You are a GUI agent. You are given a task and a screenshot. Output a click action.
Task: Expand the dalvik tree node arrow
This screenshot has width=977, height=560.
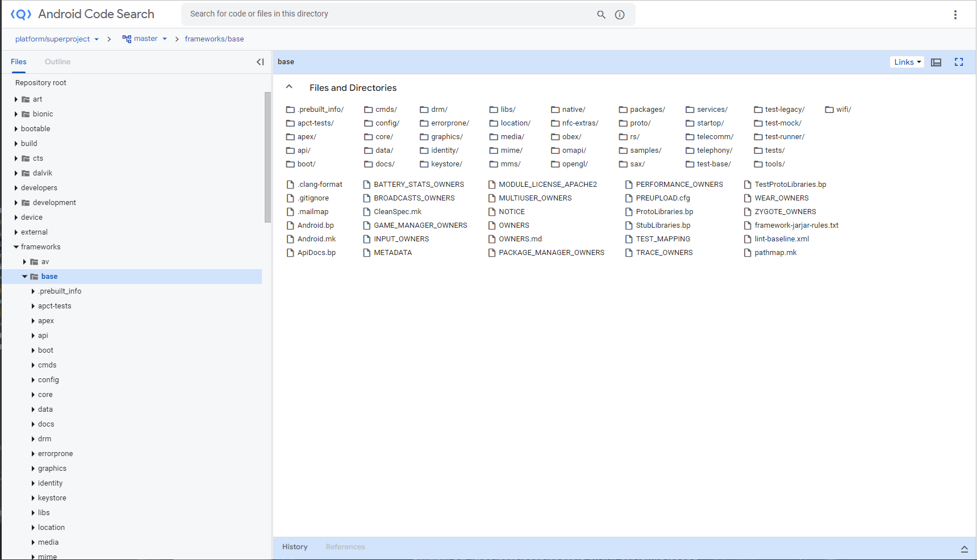[16, 173]
